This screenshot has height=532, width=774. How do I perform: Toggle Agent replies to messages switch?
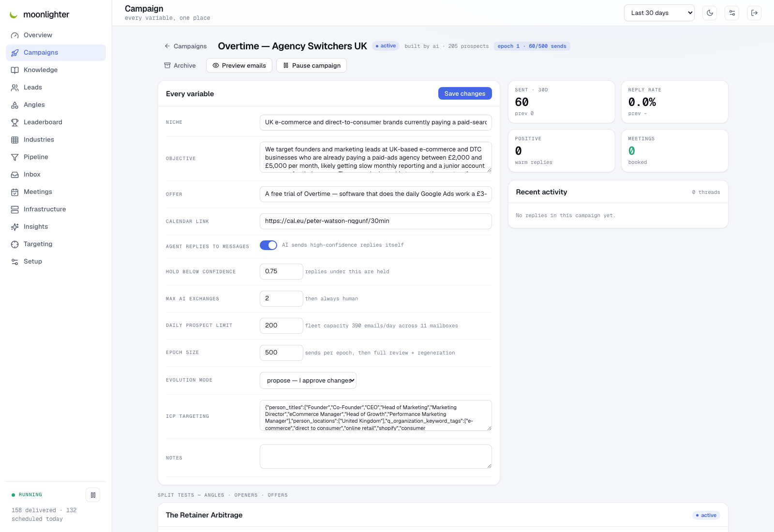(x=268, y=245)
